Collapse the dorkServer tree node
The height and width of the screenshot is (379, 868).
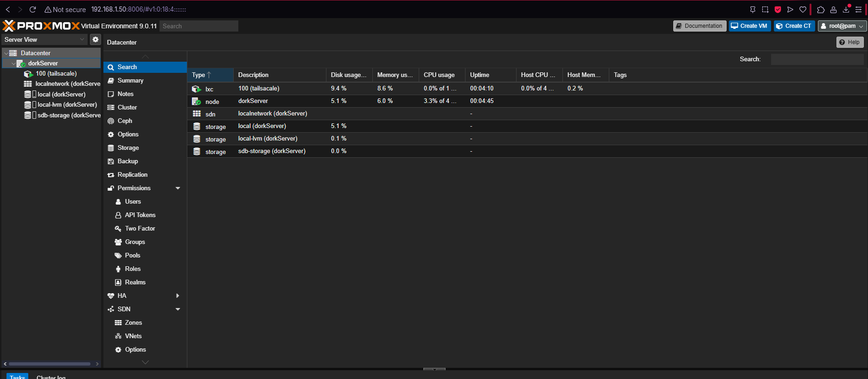13,64
